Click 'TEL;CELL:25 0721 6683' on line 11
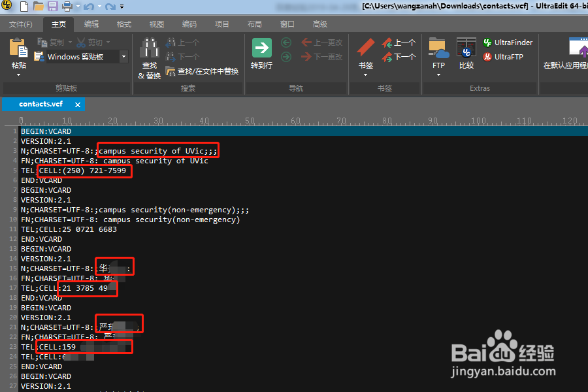588x392 pixels. pyautogui.click(x=69, y=229)
